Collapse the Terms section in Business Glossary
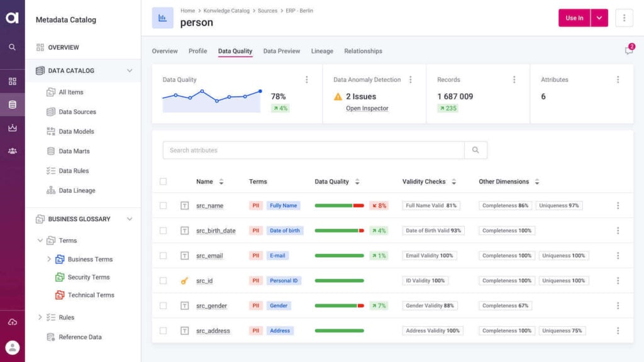The image size is (644, 362). click(40, 240)
